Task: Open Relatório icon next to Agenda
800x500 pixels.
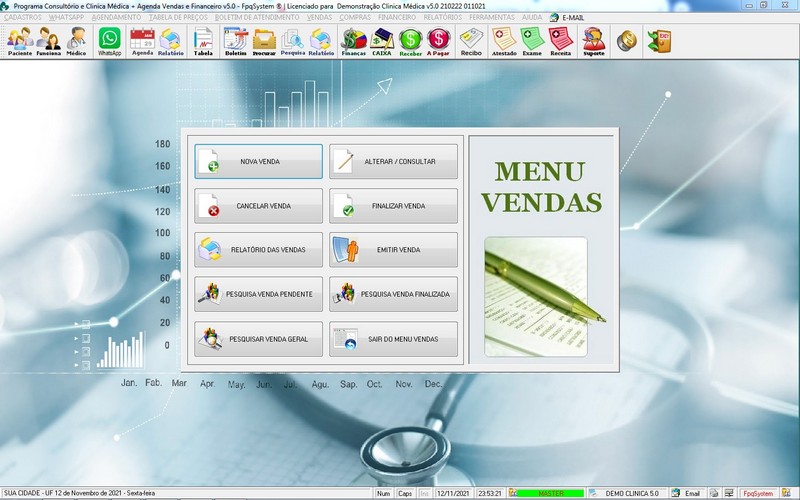Action: pos(170,41)
